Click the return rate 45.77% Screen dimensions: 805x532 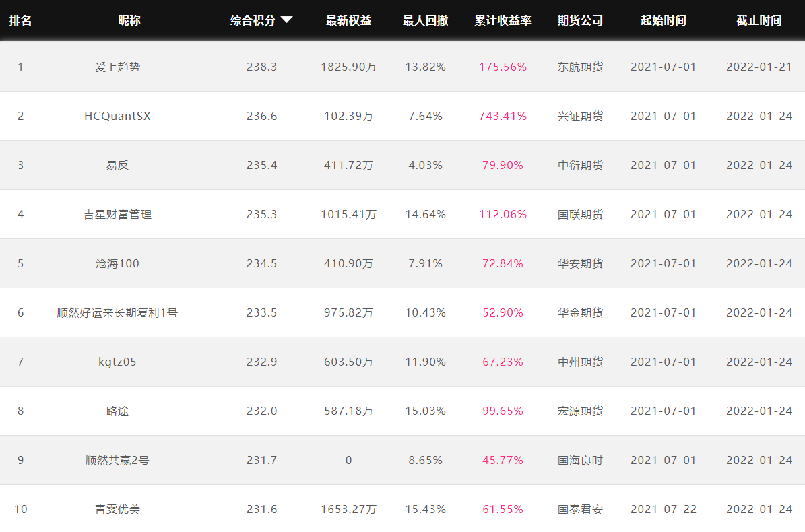[x=503, y=460]
